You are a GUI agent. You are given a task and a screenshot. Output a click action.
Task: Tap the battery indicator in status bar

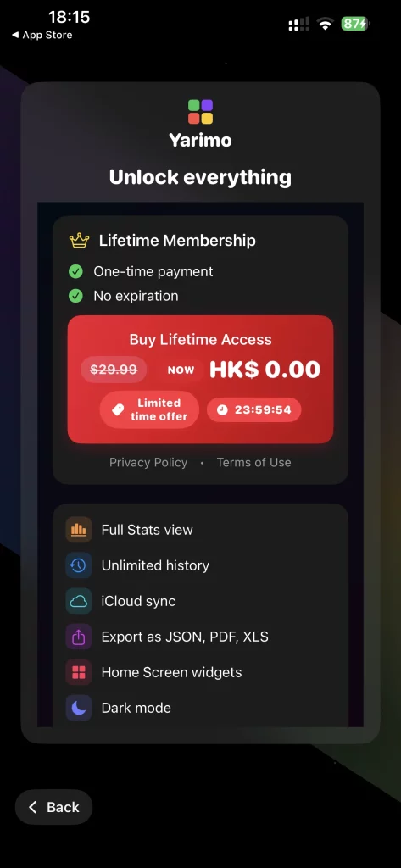pyautogui.click(x=355, y=23)
